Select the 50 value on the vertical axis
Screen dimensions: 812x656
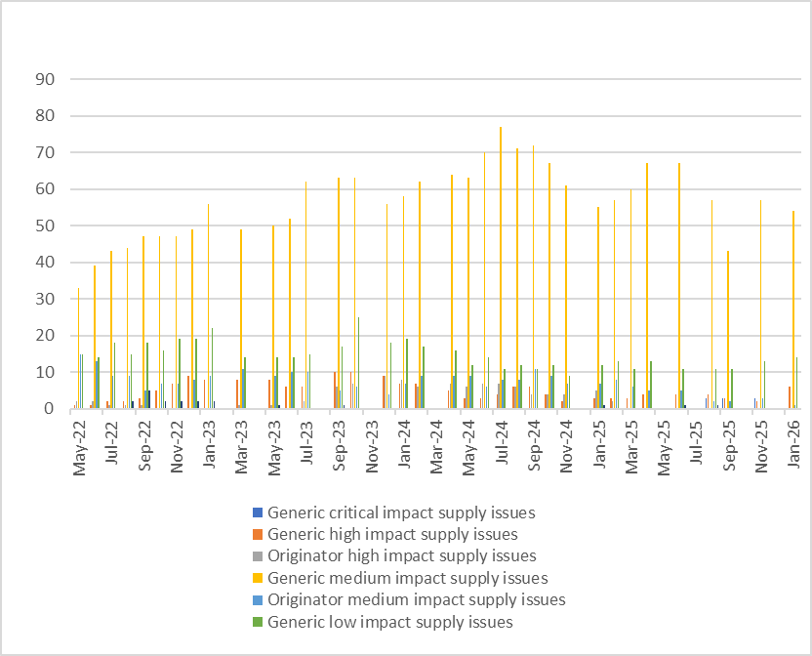coord(44,225)
